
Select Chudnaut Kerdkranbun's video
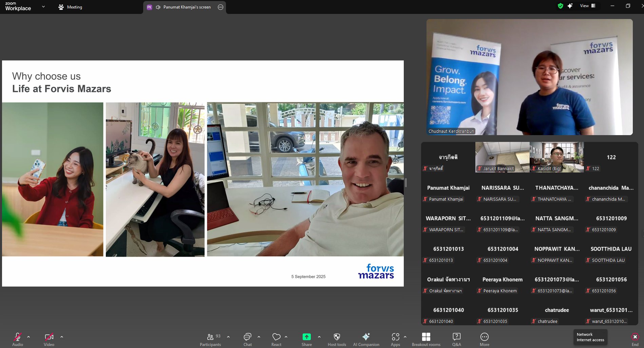click(529, 77)
